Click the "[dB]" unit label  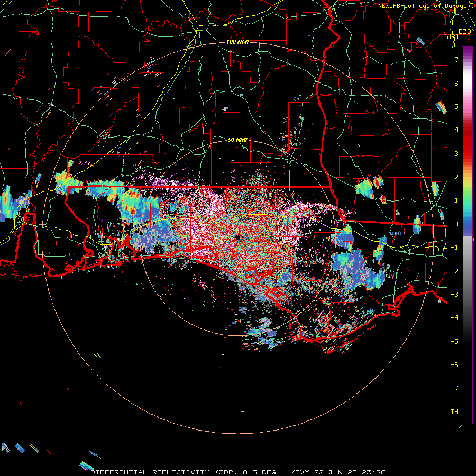452,36
